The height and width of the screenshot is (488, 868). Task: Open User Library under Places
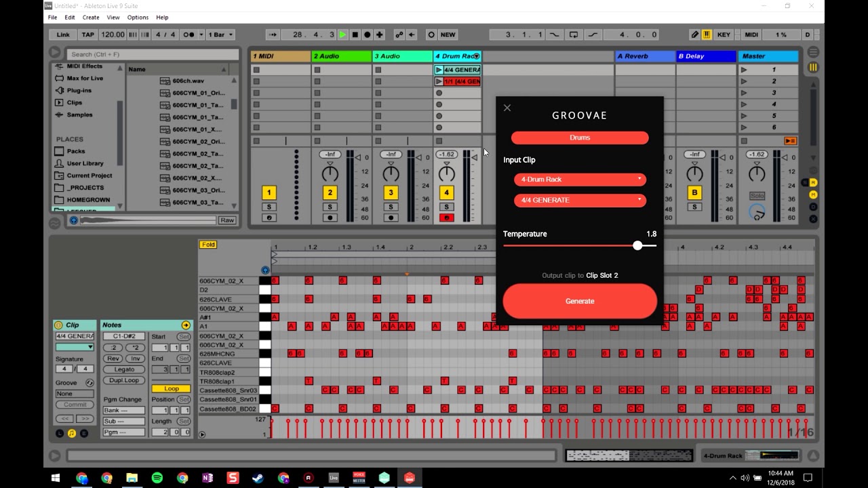pyautogui.click(x=85, y=163)
